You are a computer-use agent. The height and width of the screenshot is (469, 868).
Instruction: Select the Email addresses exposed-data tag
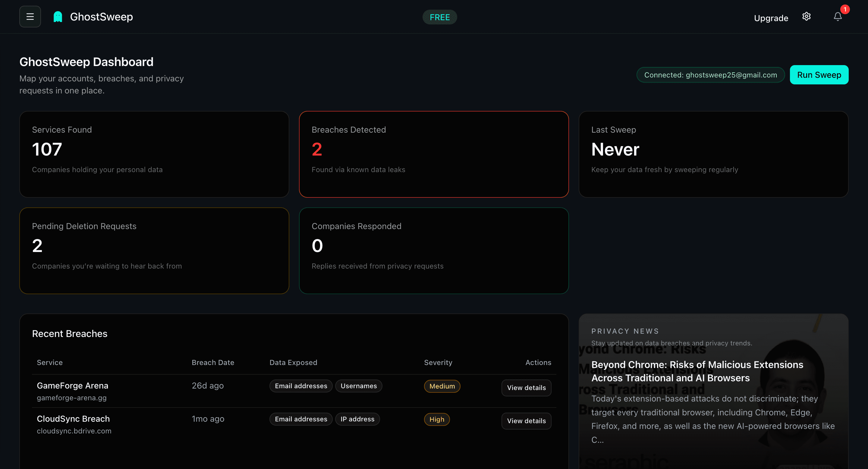301,386
